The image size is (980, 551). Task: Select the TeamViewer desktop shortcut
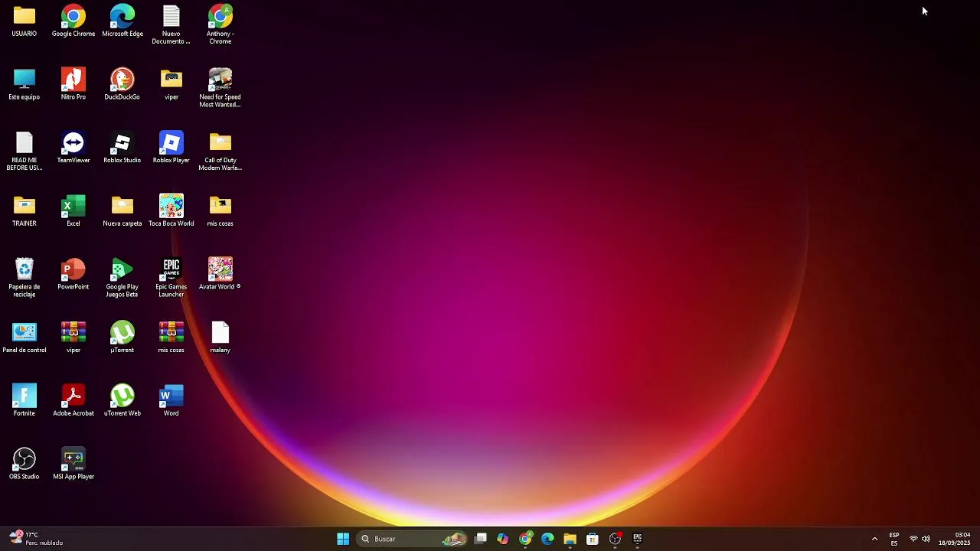point(73,148)
